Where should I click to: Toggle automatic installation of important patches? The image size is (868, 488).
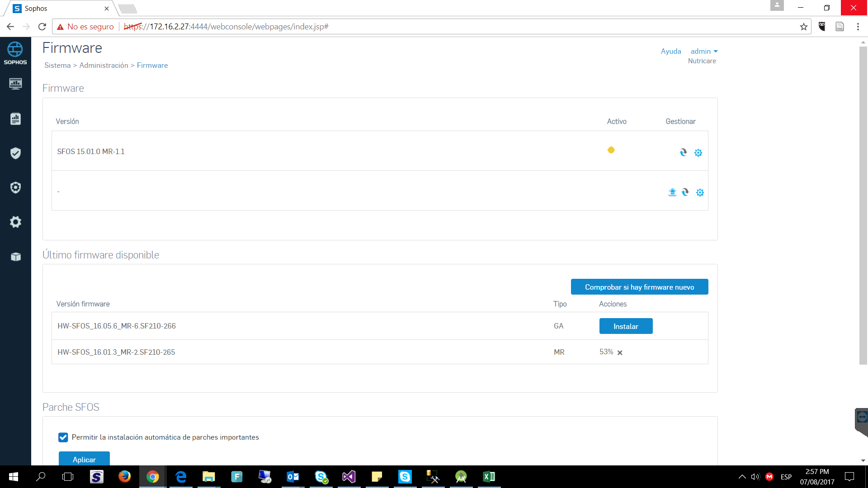click(63, 437)
